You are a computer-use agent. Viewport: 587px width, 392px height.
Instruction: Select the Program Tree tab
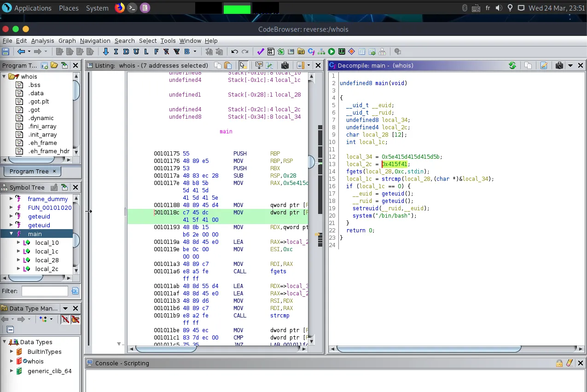point(29,171)
